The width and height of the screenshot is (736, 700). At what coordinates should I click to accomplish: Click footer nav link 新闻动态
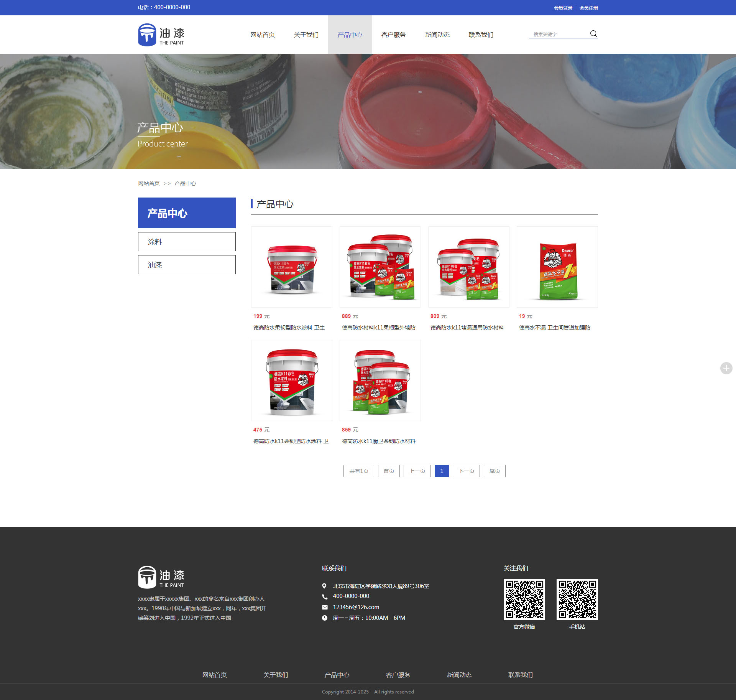tap(459, 675)
